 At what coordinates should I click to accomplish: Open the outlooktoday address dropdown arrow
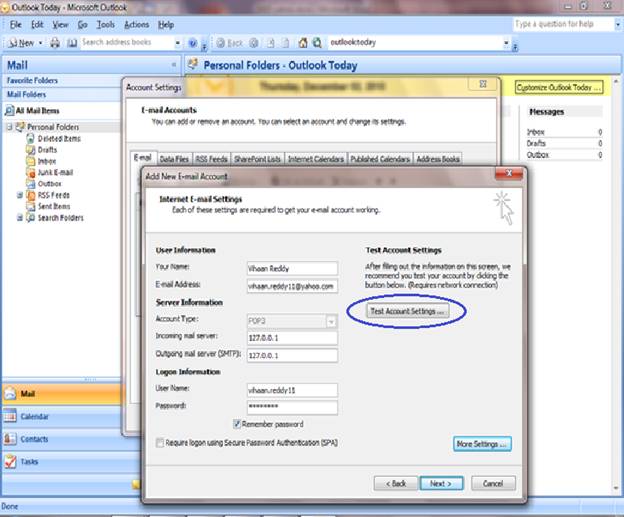pyautogui.click(x=506, y=43)
